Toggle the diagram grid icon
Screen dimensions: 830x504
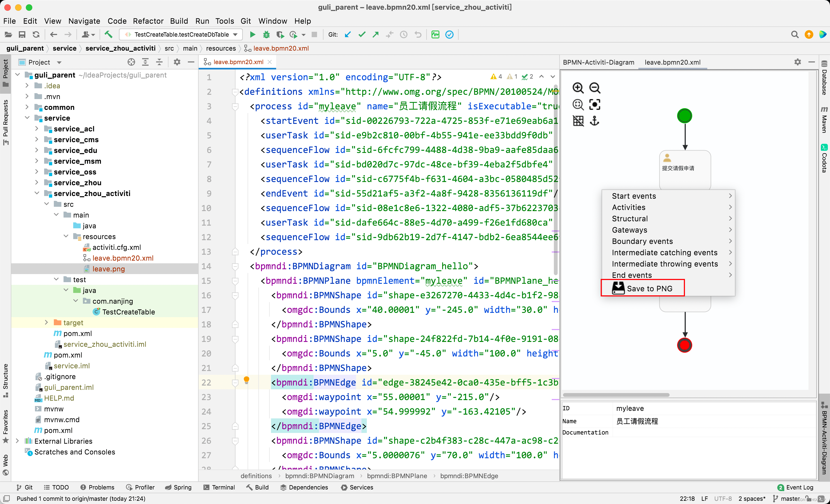click(x=578, y=121)
